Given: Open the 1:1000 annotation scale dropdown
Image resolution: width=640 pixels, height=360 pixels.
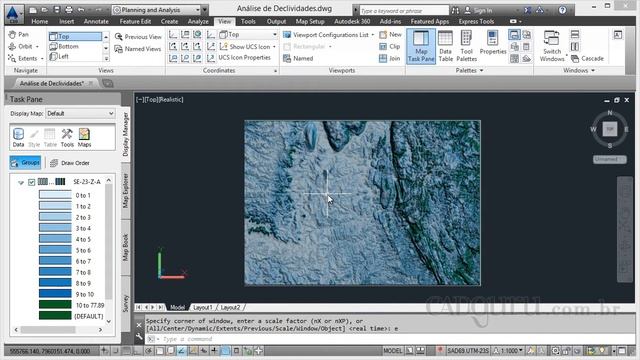Looking at the screenshot, I should point(508,351).
